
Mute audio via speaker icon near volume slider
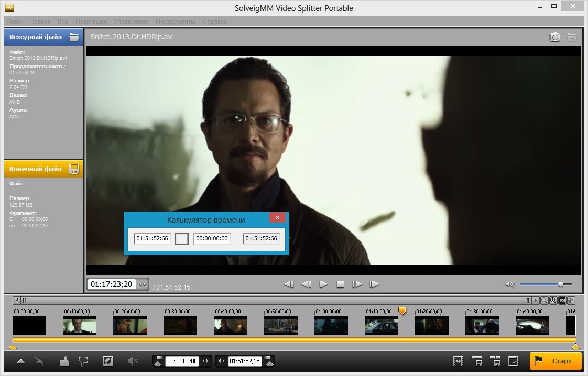tap(509, 284)
